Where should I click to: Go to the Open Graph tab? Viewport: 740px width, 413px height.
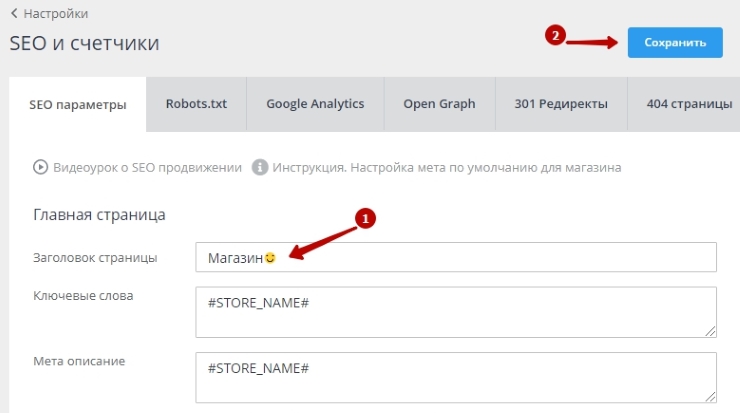click(x=439, y=104)
